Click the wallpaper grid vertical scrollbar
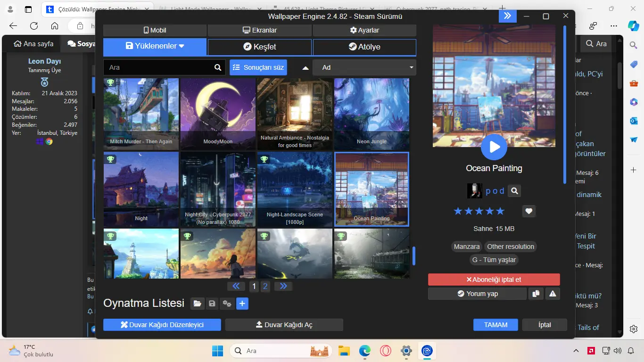 pos(414,256)
